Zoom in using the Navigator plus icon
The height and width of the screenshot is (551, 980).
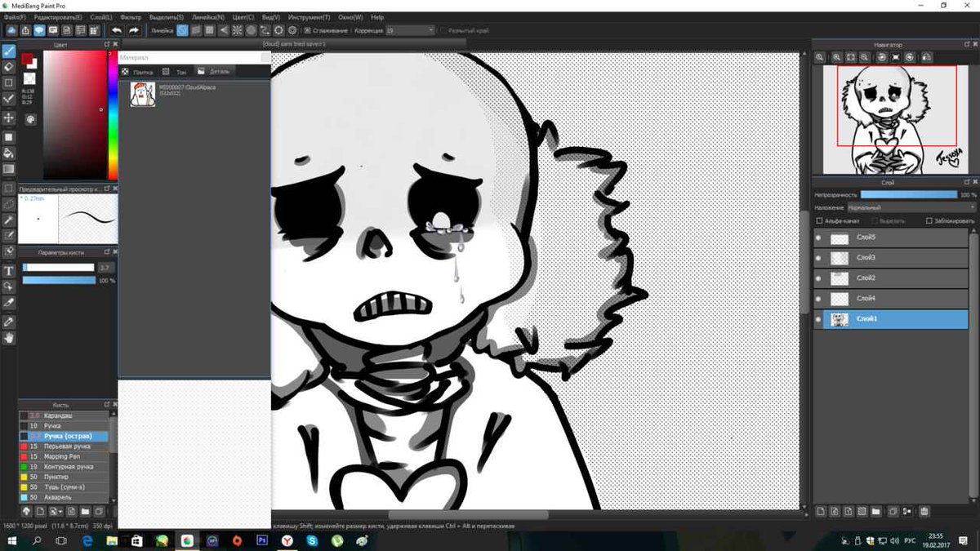[x=835, y=57]
